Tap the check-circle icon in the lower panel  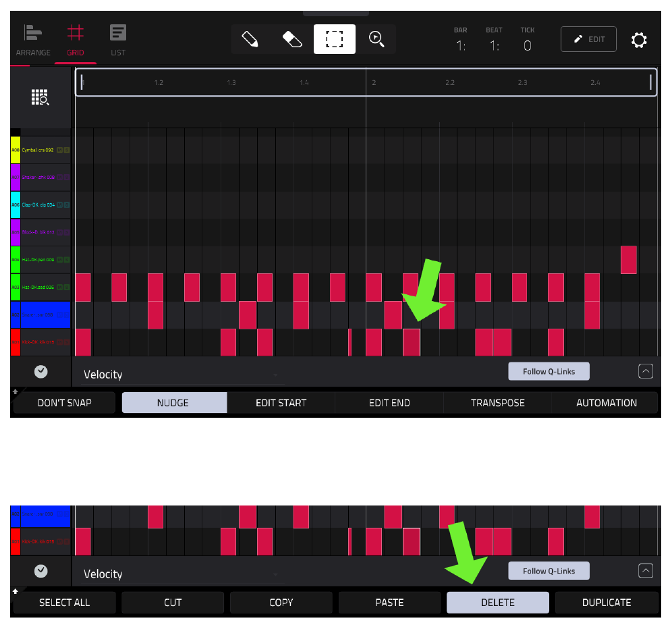40,571
